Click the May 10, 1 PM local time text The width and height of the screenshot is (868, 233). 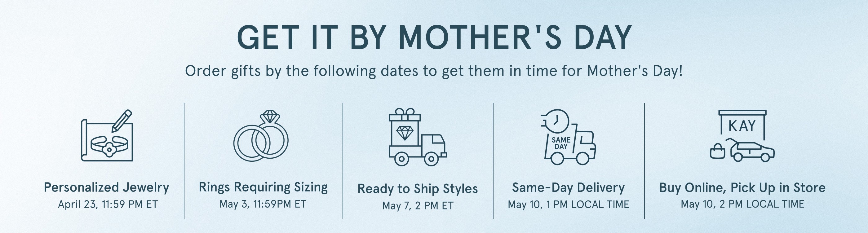click(x=569, y=204)
